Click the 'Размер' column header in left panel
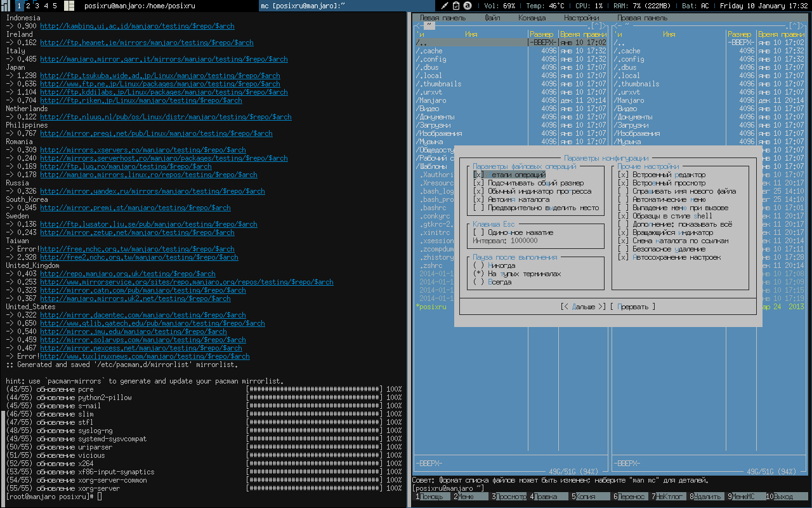The width and height of the screenshot is (812, 508). (x=541, y=34)
